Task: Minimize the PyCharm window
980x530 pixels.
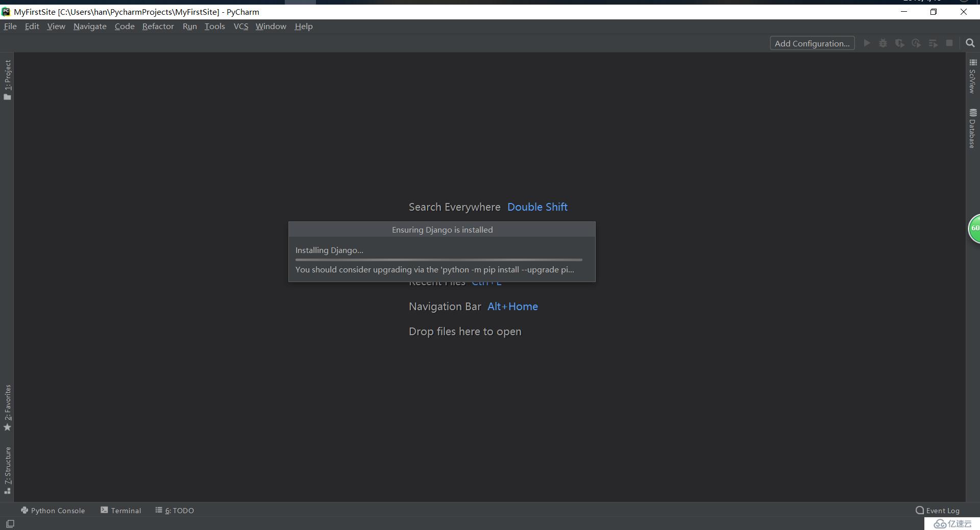Action: point(904,12)
